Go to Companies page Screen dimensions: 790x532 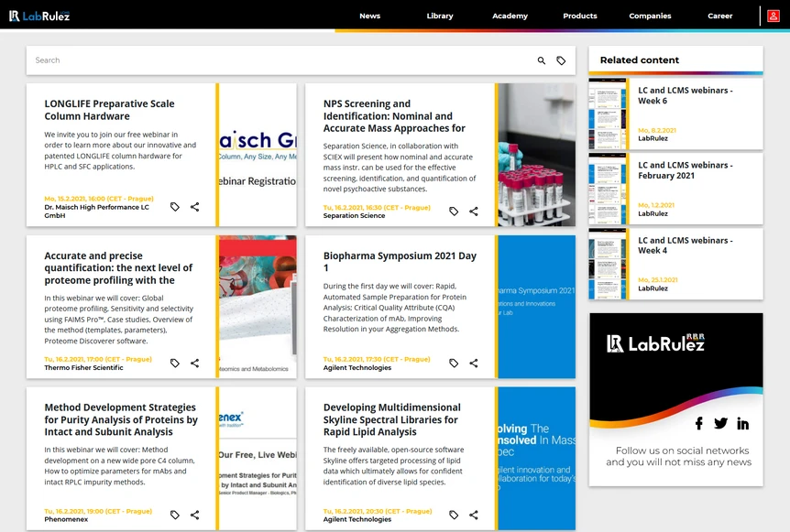coord(650,16)
